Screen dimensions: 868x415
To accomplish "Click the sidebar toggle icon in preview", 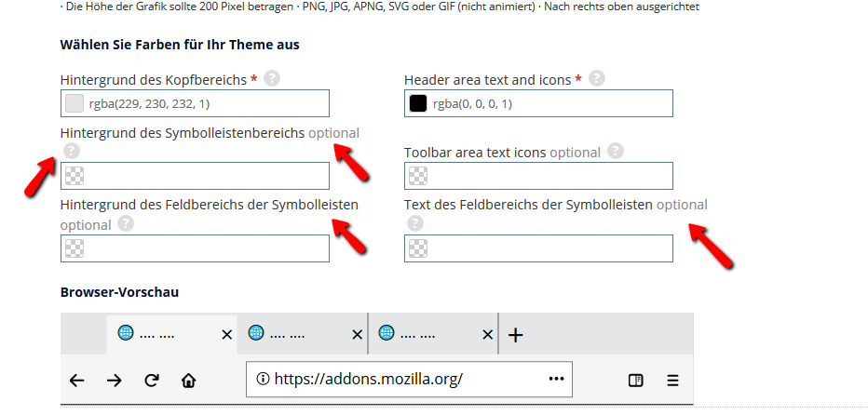I will tap(636, 381).
